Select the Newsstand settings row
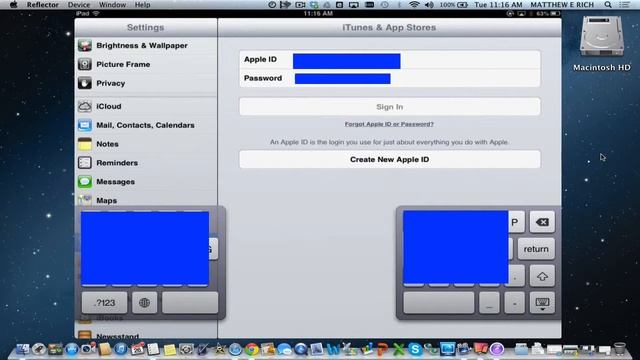 click(146, 334)
